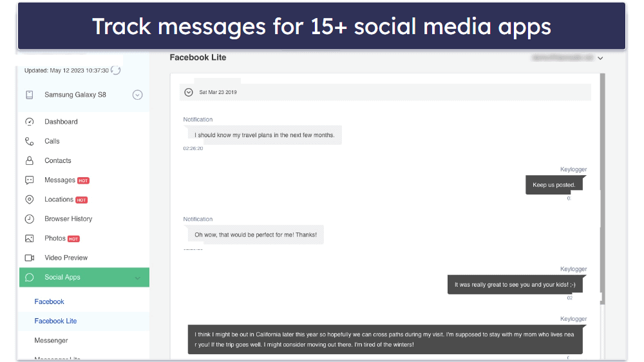Click the 'Oh wow, that would be perfect' message
This screenshot has width=644, height=362.
[256, 235]
